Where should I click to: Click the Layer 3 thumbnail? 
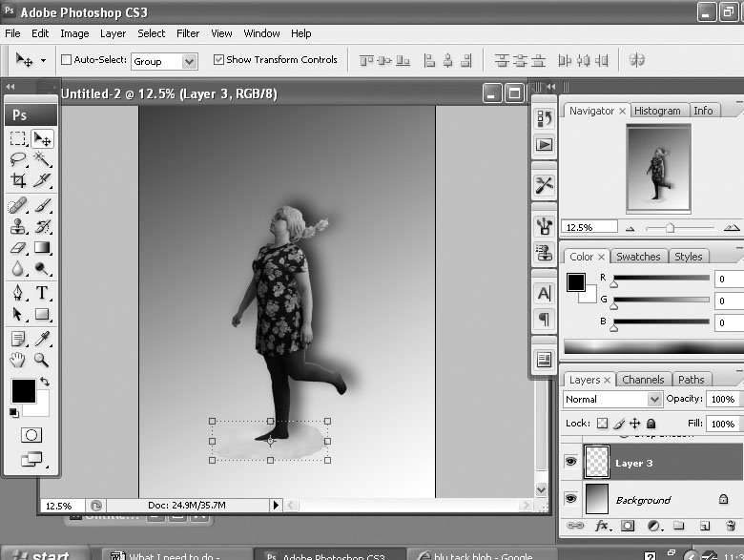[x=597, y=462]
